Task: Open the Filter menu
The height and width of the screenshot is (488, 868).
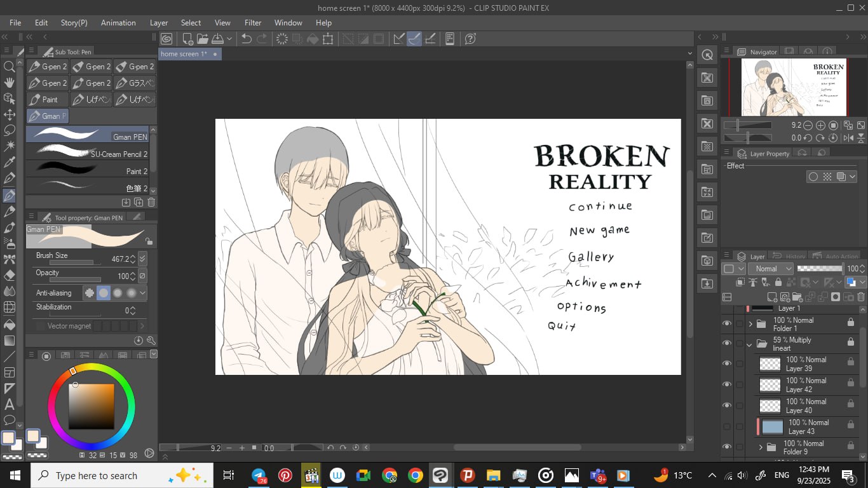Action: tap(252, 23)
